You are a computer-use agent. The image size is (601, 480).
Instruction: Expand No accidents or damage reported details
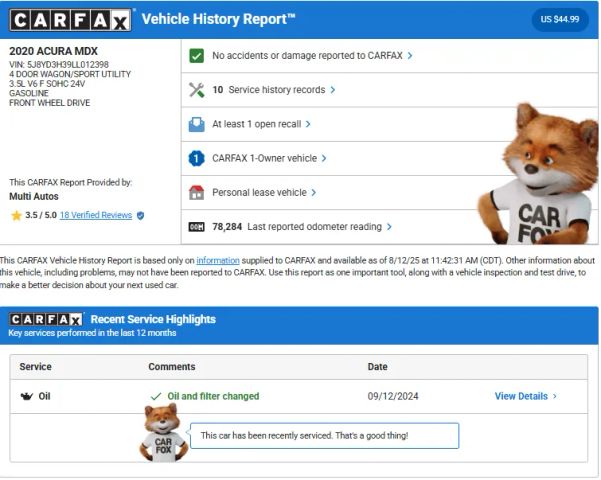coord(312,56)
